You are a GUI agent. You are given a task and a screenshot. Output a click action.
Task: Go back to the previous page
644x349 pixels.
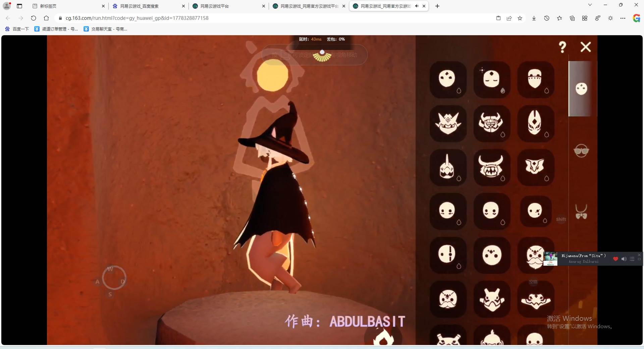tap(8, 18)
